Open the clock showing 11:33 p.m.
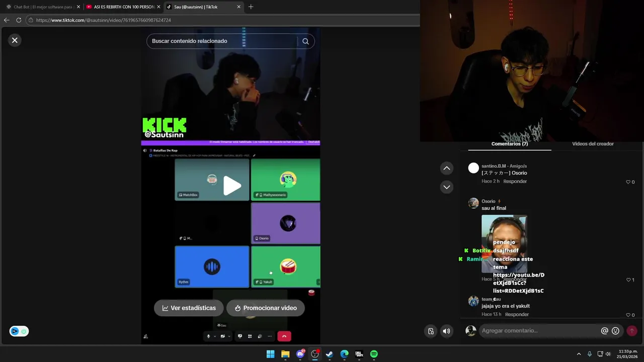This screenshot has height=362, width=644. click(x=628, y=354)
